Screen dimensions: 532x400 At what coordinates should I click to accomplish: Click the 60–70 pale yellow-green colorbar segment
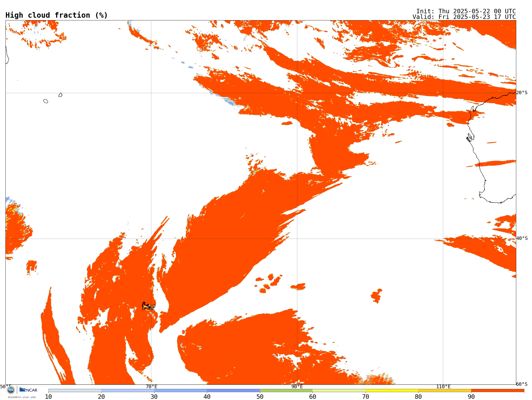tap(339, 391)
